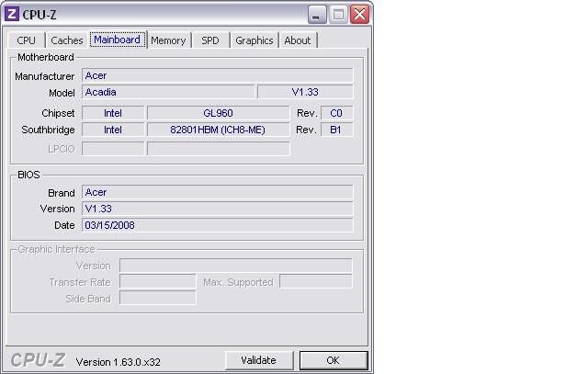Click the Max. Supported field
Screen dimensions: 588x374
(x=316, y=281)
